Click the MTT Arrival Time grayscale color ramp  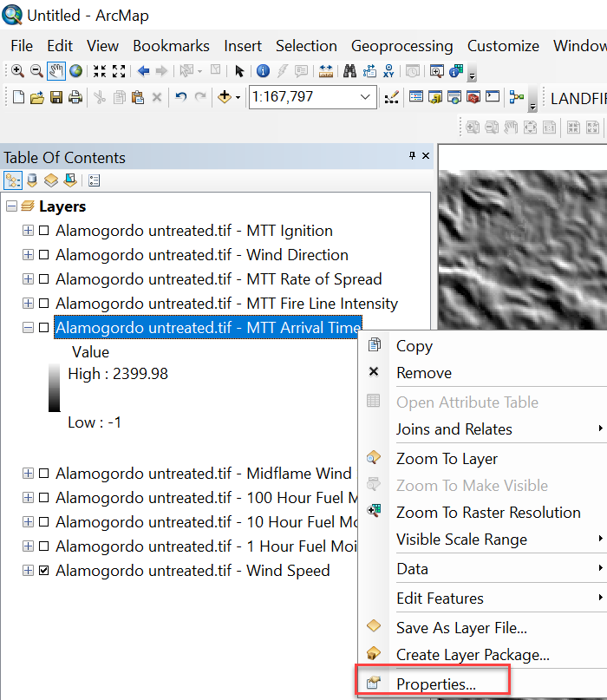pyautogui.click(x=54, y=388)
